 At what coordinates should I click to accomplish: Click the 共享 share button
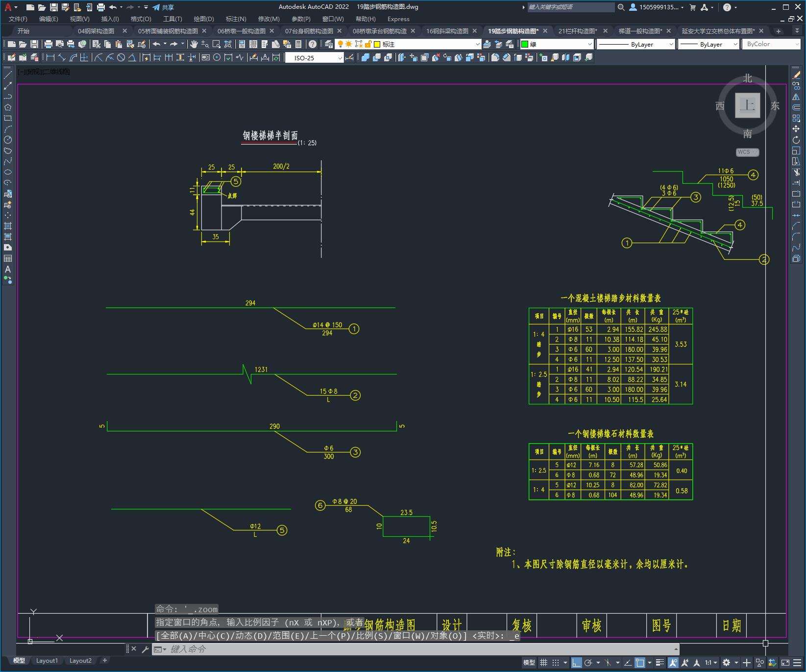click(163, 7)
